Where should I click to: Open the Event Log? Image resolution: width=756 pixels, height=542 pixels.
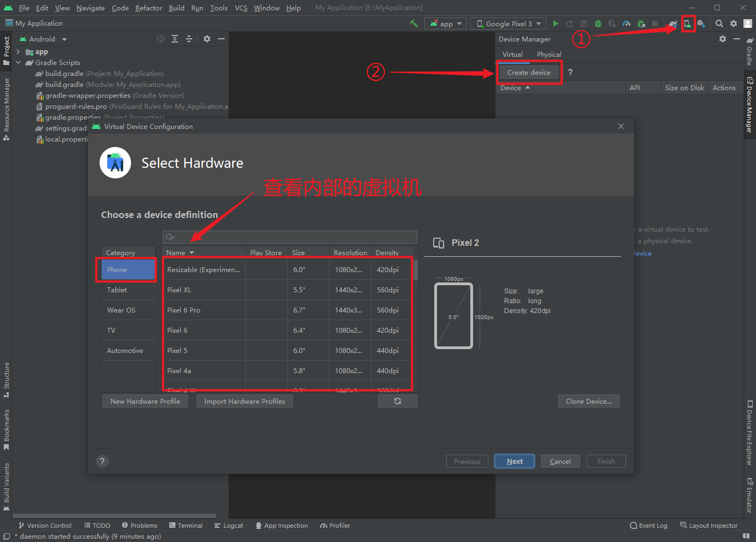(648, 526)
